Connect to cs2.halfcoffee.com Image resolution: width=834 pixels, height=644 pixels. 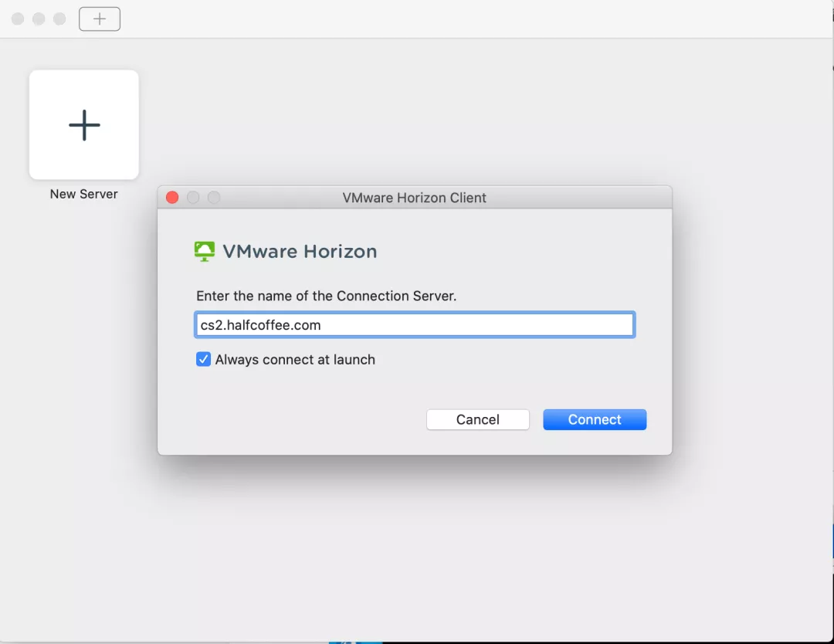coord(595,419)
